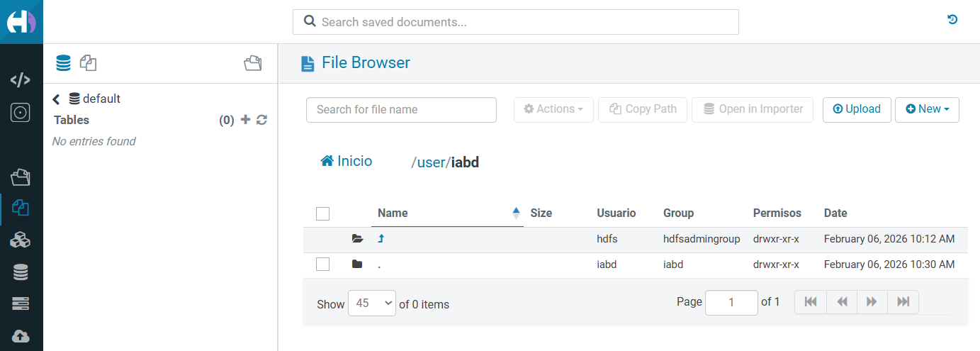980x351 pixels.
Task: Open the Tables database icon in sidebar
Action: click(x=21, y=272)
